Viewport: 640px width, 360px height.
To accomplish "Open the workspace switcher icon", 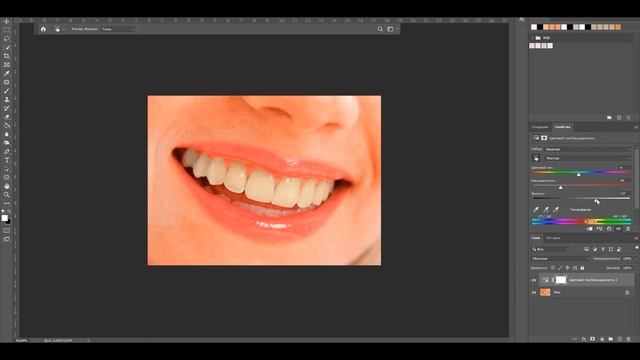I will pyautogui.click(x=391, y=29).
